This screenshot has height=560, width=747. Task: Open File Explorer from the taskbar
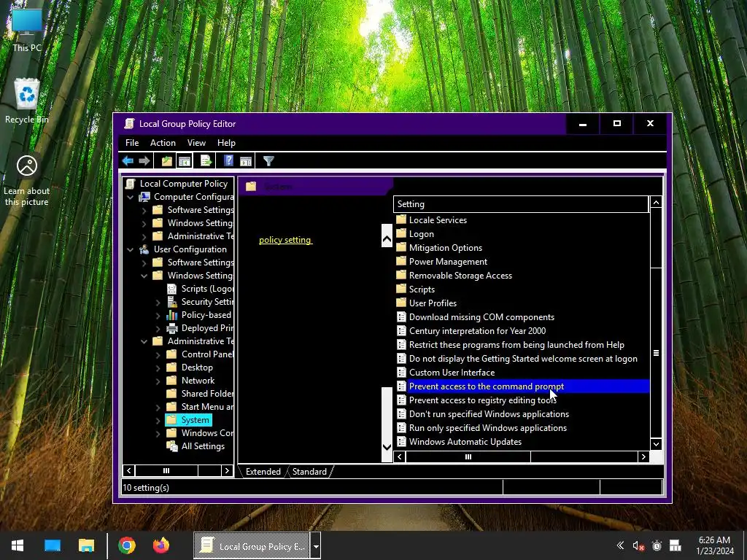pos(86,545)
